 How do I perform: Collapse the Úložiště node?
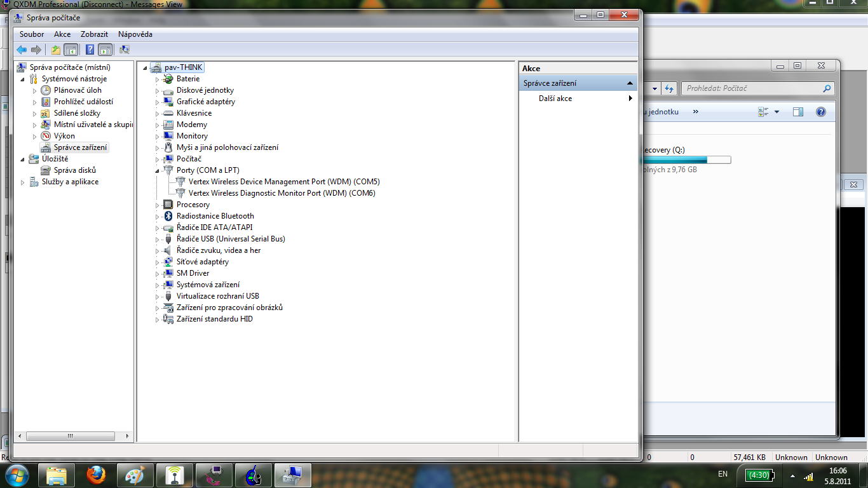click(x=24, y=159)
